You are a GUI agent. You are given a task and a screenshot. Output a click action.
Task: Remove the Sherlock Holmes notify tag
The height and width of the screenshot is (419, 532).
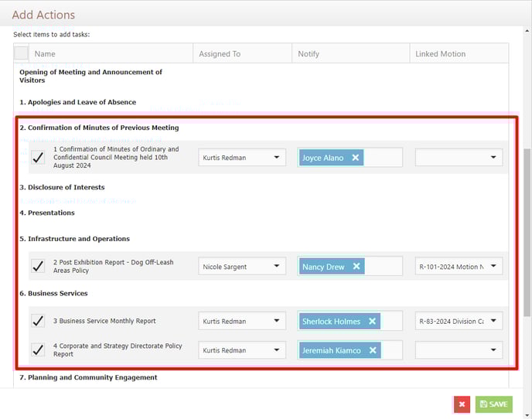(372, 321)
